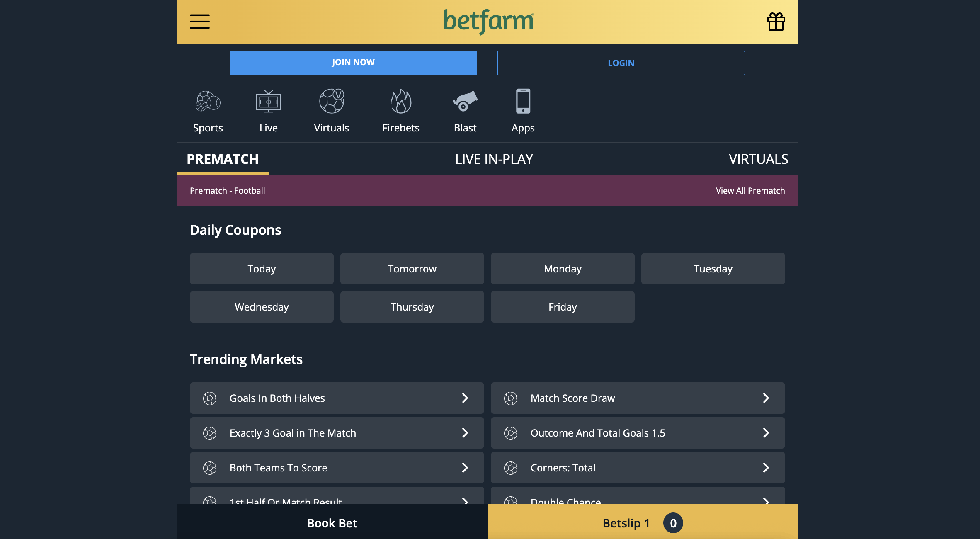The width and height of the screenshot is (980, 539).
Task: Click the betfarm logo
Action: [x=489, y=22]
